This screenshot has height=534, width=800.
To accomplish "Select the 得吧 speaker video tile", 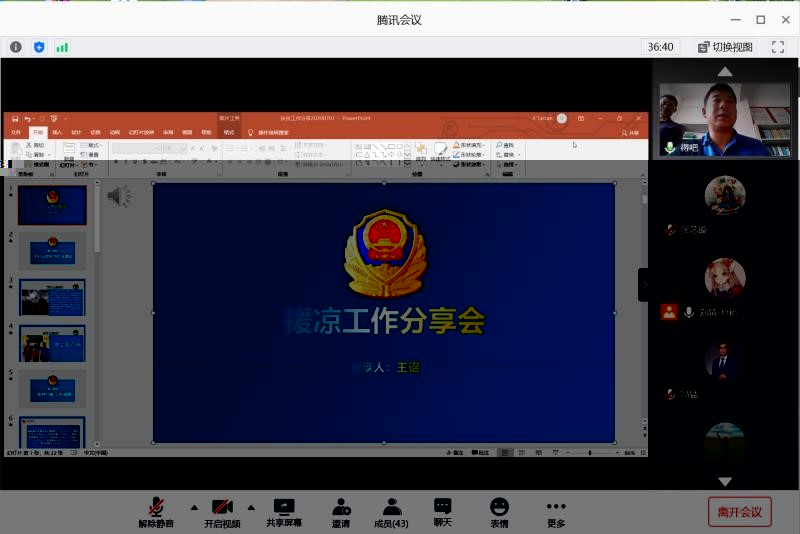I will pyautogui.click(x=724, y=120).
